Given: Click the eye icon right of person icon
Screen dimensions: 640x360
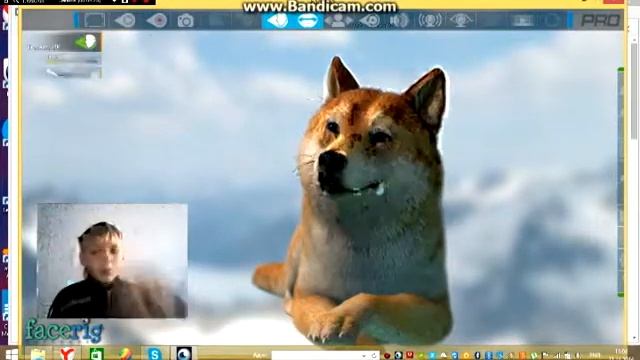Looking at the screenshot, I should click(x=370, y=20).
